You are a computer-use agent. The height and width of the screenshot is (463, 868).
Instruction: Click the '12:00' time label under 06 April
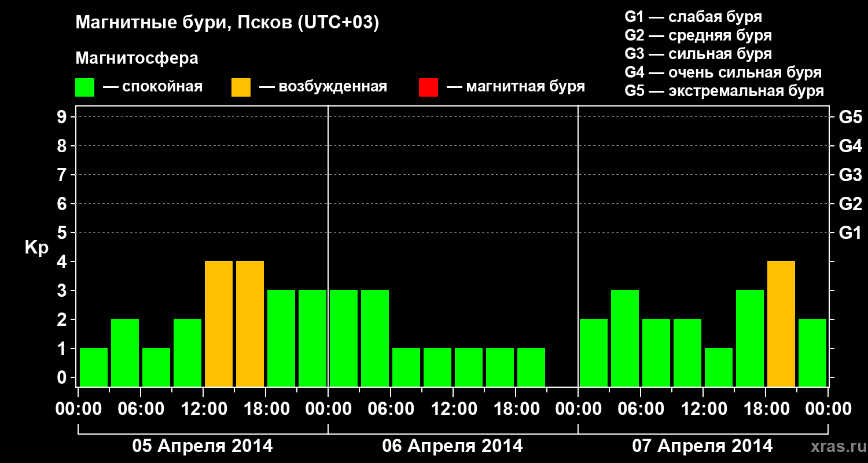(453, 409)
